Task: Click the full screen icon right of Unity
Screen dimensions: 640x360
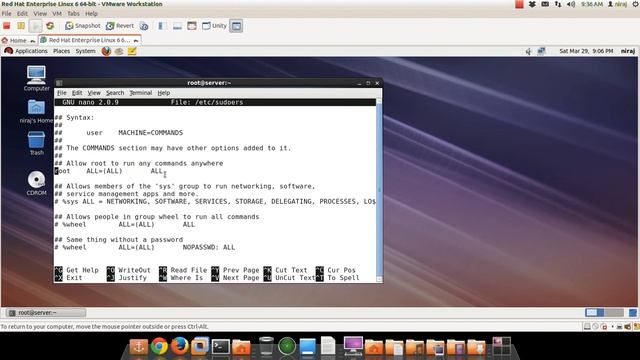Action: [236, 26]
